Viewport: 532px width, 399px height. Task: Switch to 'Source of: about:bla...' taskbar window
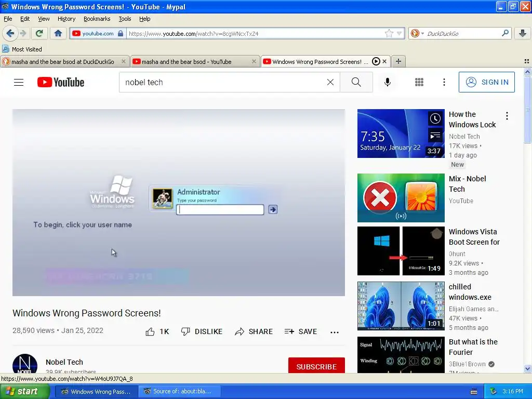pos(179,391)
